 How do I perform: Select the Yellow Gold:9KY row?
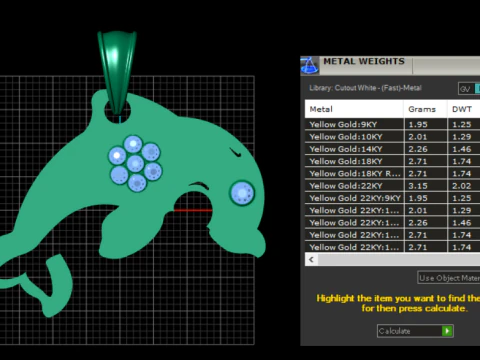coord(392,125)
